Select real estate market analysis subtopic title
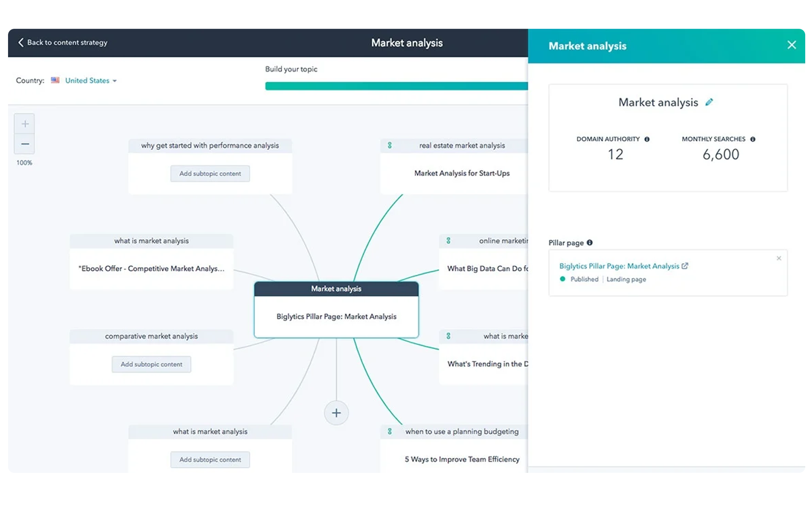Screen dimensions: 812x508 point(462,145)
